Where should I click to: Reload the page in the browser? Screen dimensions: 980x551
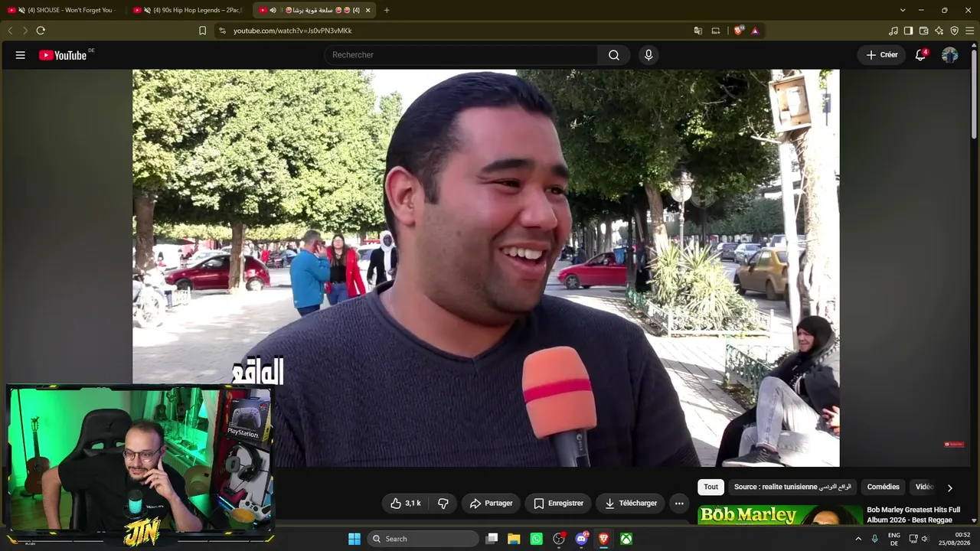[x=41, y=31]
